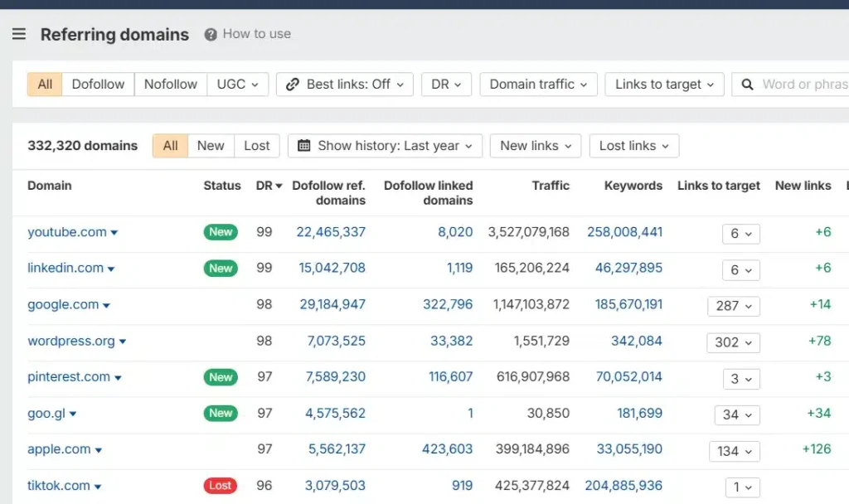Open the Links to target filter dropdown
Image resolution: width=849 pixels, height=504 pixels.
pyautogui.click(x=664, y=85)
